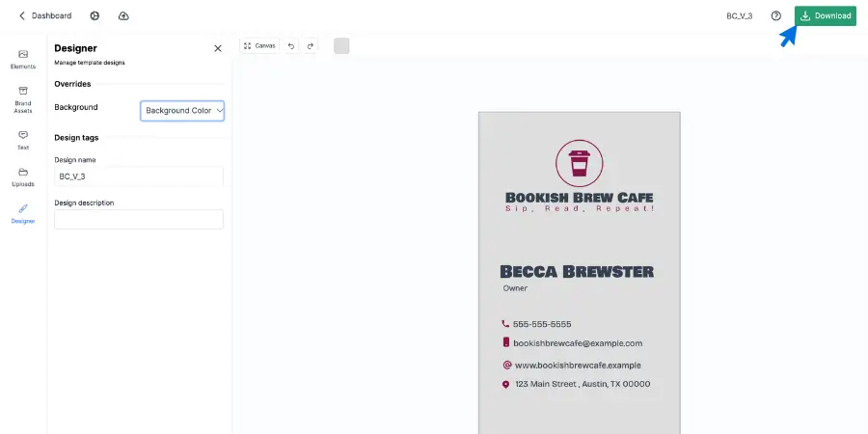This screenshot has width=868, height=434.
Task: Close the Designer panel
Action: click(218, 49)
